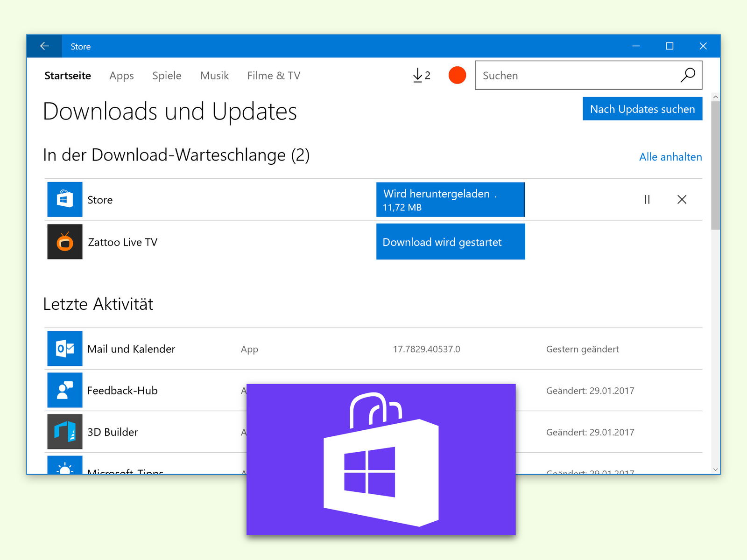Click the App type label for Mail und Kalender
The height and width of the screenshot is (560, 747).
(249, 350)
